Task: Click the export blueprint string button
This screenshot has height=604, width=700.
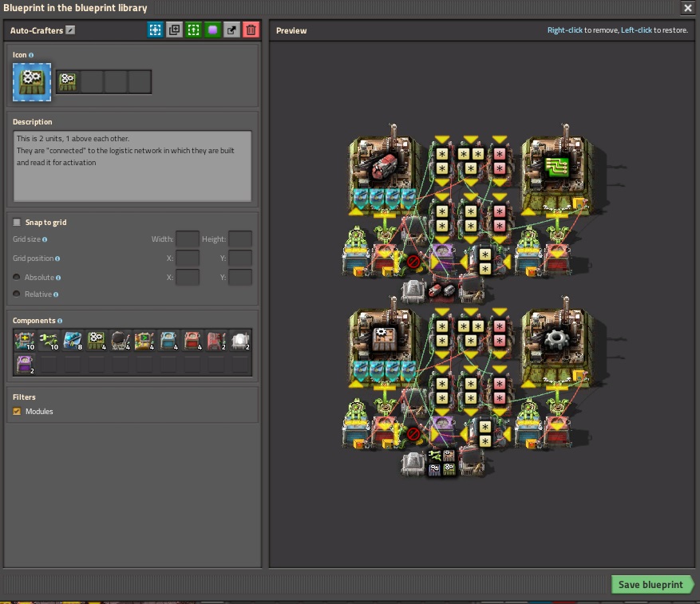Action: (x=231, y=30)
